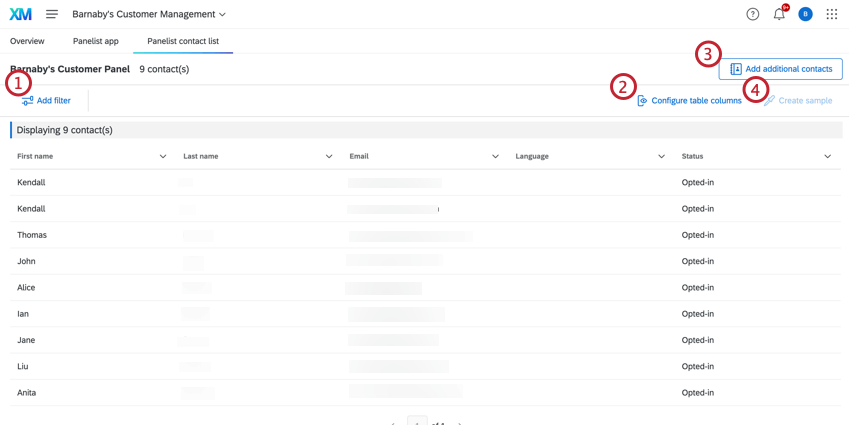Image resolution: width=849 pixels, height=425 pixels.
Task: Open the First name column dropdown
Action: pyautogui.click(x=163, y=156)
